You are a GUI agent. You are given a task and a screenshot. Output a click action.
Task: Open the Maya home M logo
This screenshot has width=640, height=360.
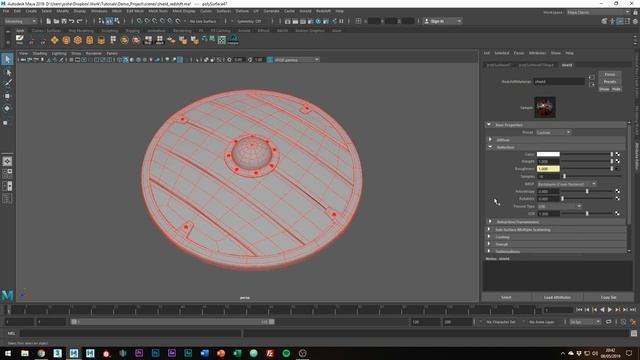tap(7, 295)
